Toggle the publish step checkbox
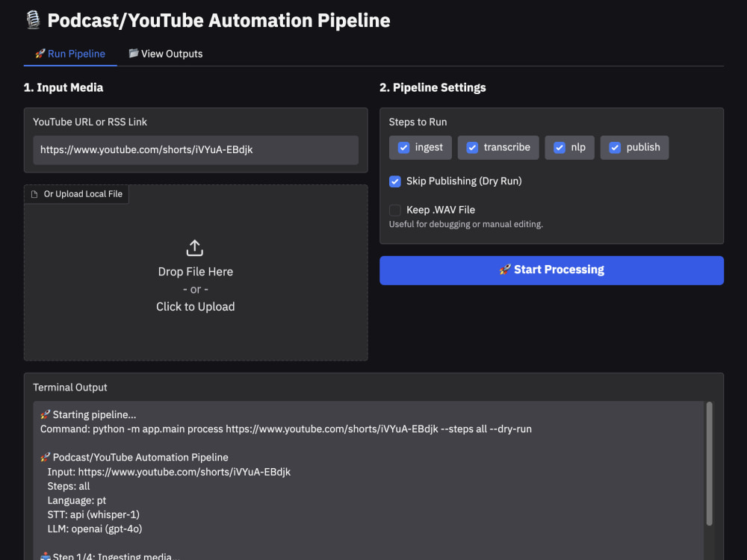Screen dimensions: 747x560 click(x=615, y=148)
